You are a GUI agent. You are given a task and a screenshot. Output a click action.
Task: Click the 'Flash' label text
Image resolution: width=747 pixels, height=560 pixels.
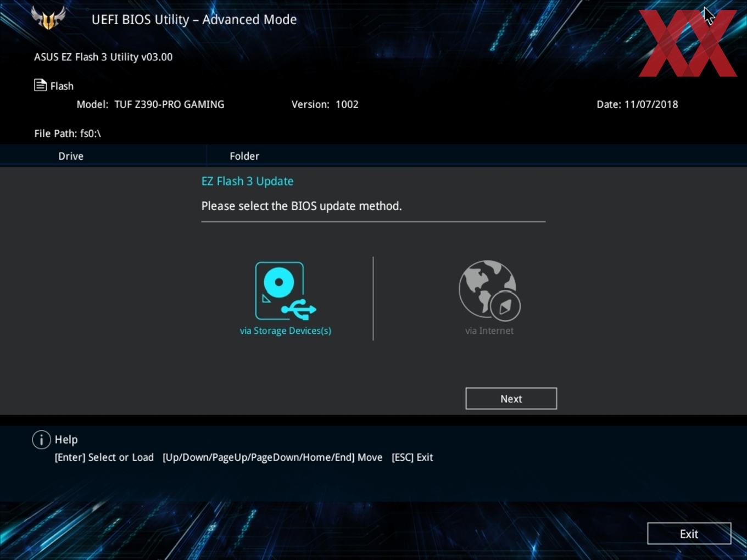[62, 86]
